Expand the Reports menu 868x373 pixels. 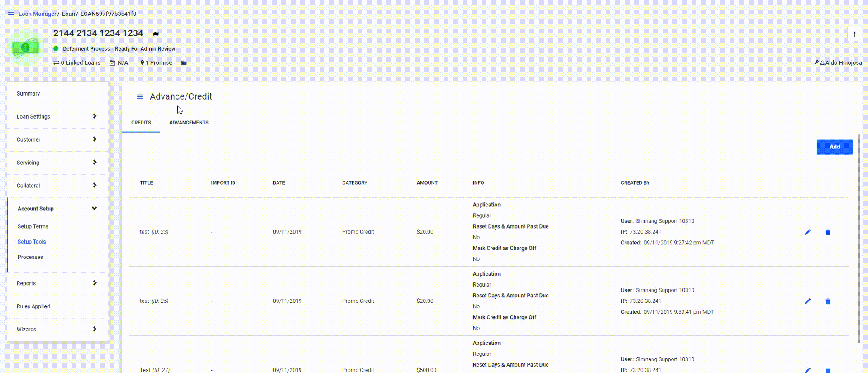(x=57, y=283)
